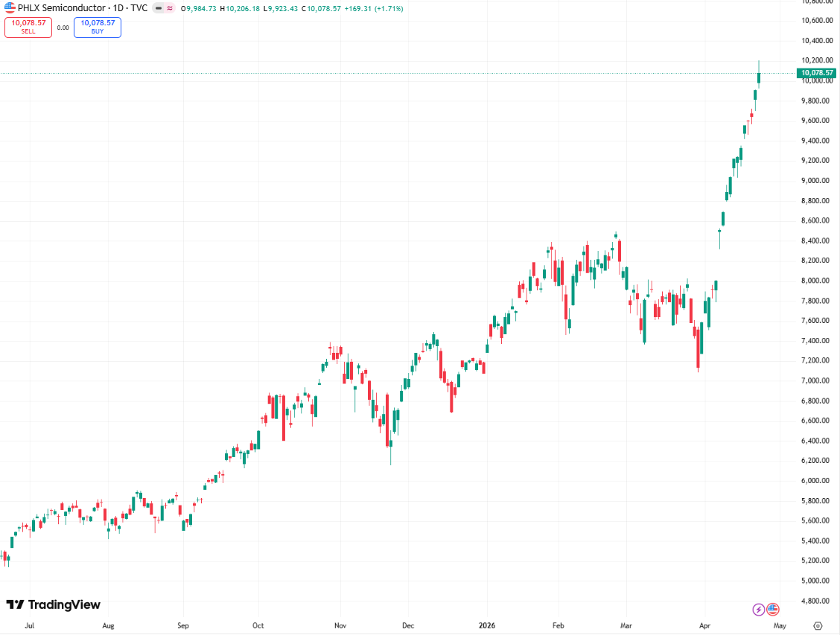Select the green 10,078.57 current price label

pyautogui.click(x=816, y=73)
